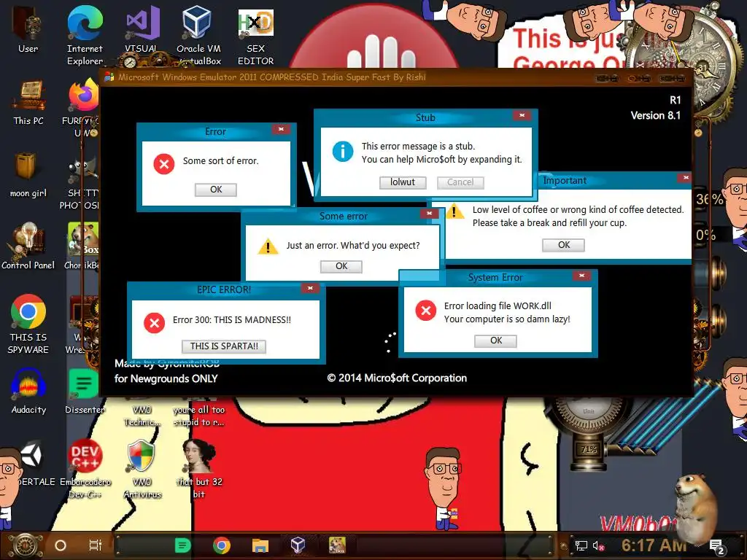Close the EPIC ERROR! dialog
Viewport: 747px width, 560px height.
tap(310, 288)
